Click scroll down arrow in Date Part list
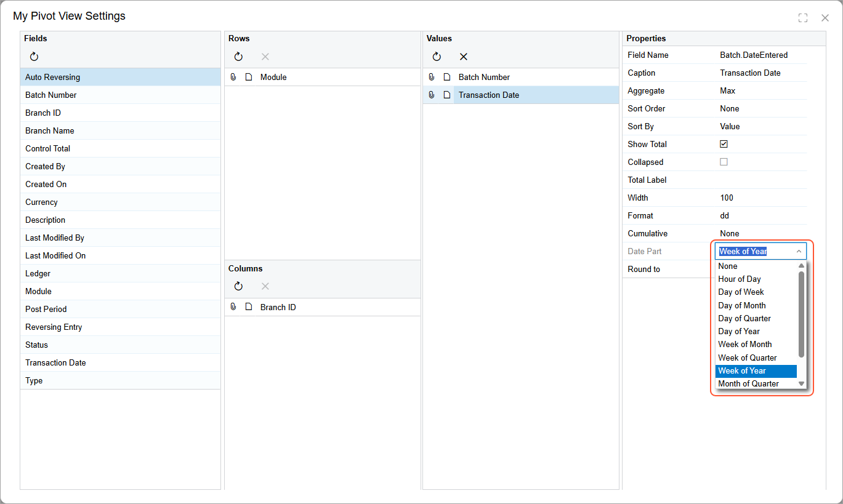Viewport: 843px width, 504px height. pyautogui.click(x=801, y=383)
